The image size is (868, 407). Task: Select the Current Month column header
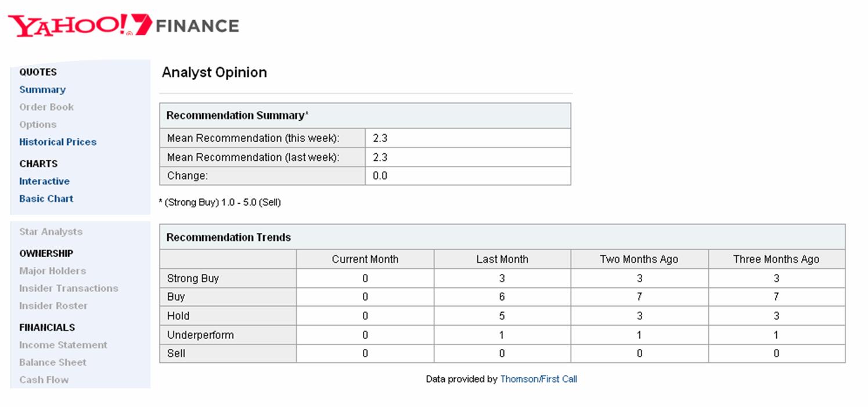point(365,260)
